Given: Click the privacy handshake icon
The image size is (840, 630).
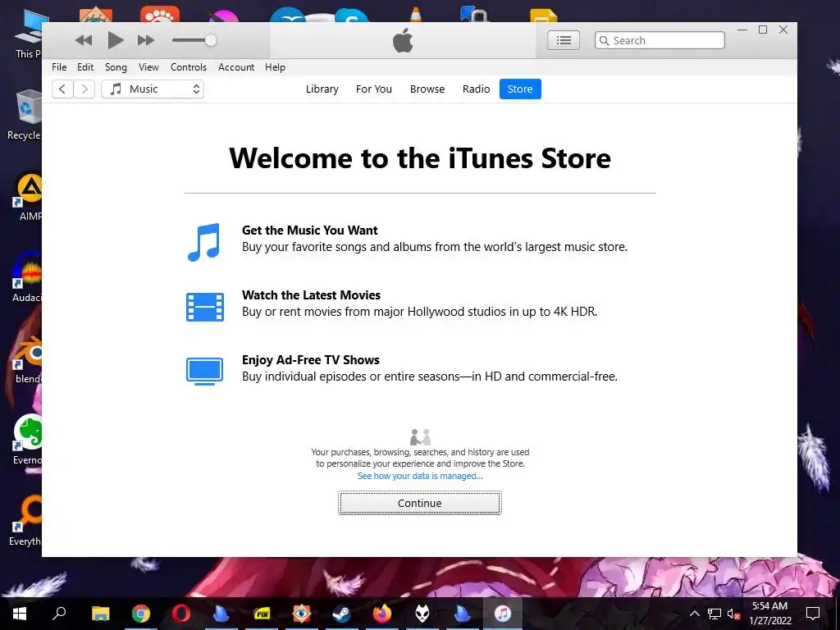Looking at the screenshot, I should tap(420, 436).
